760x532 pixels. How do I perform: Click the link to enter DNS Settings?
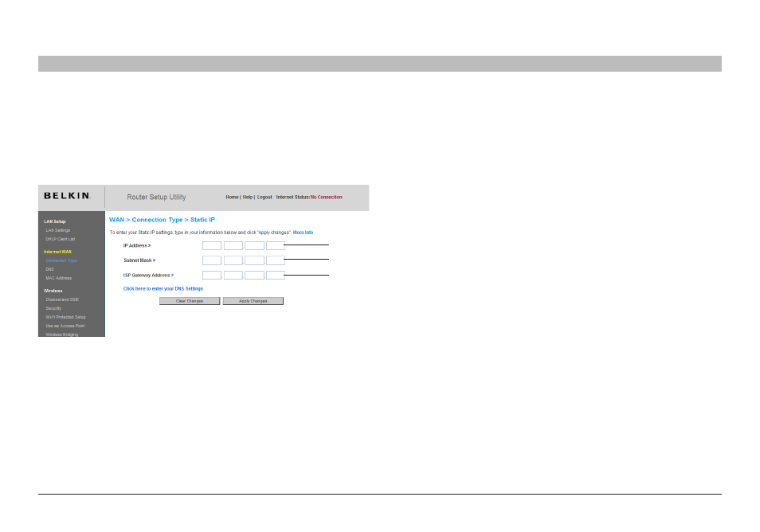point(163,289)
